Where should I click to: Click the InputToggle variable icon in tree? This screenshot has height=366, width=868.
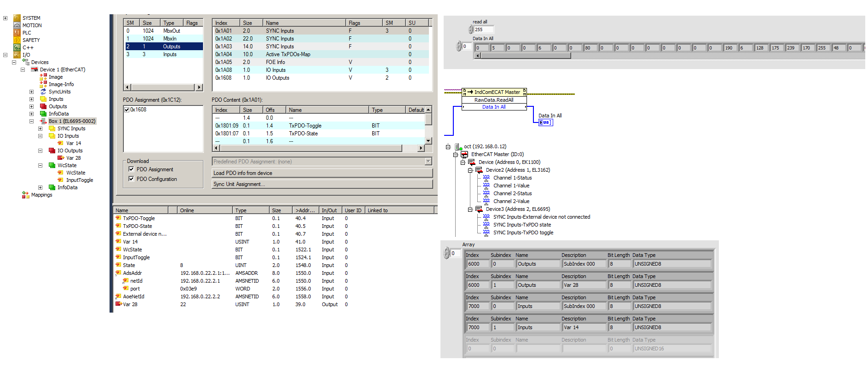(x=61, y=180)
